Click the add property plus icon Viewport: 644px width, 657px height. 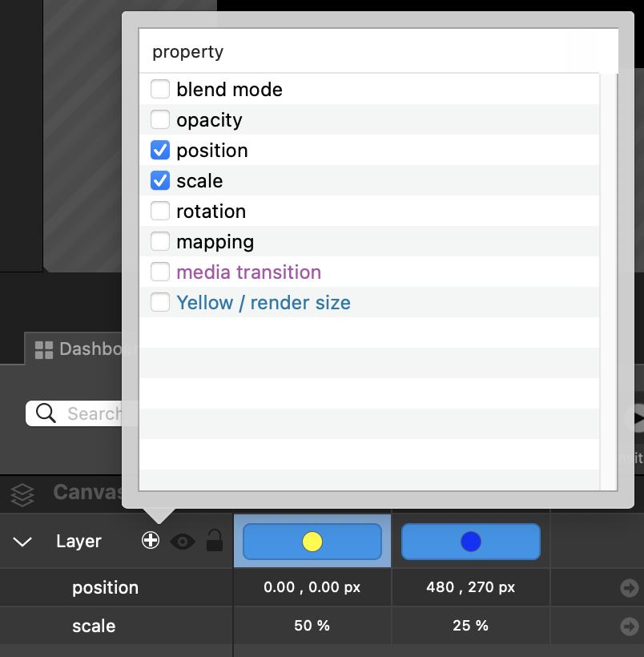151,541
